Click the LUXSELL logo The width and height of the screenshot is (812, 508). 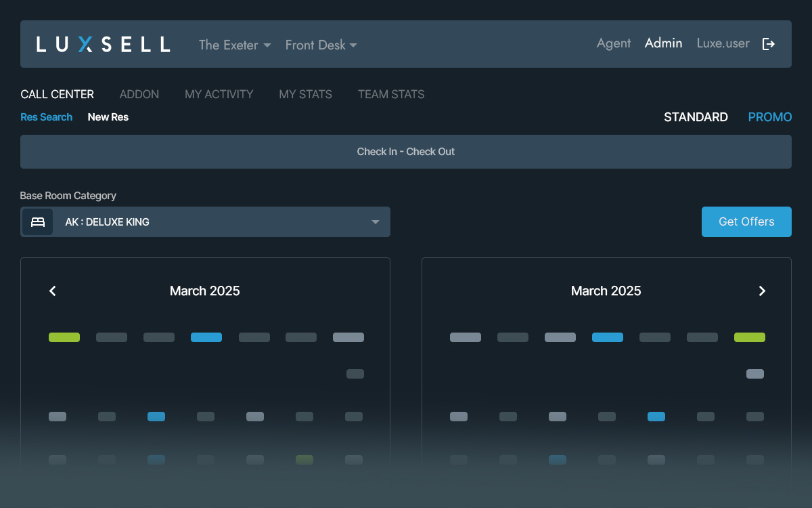coord(103,45)
